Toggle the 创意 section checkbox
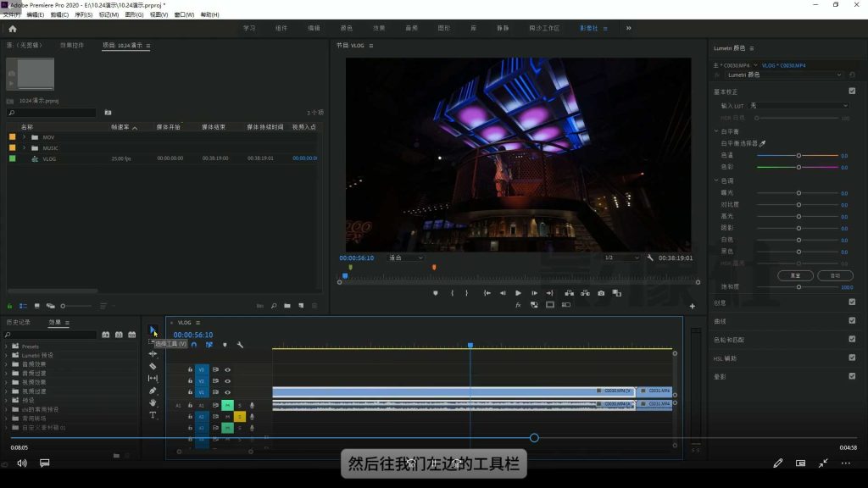Viewport: 868px width, 488px height. 852,302
